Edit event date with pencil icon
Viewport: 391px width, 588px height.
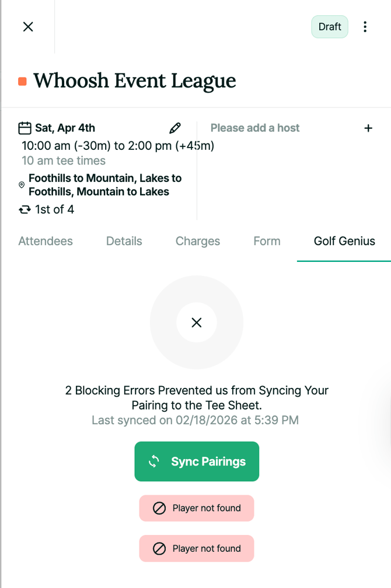tap(174, 128)
